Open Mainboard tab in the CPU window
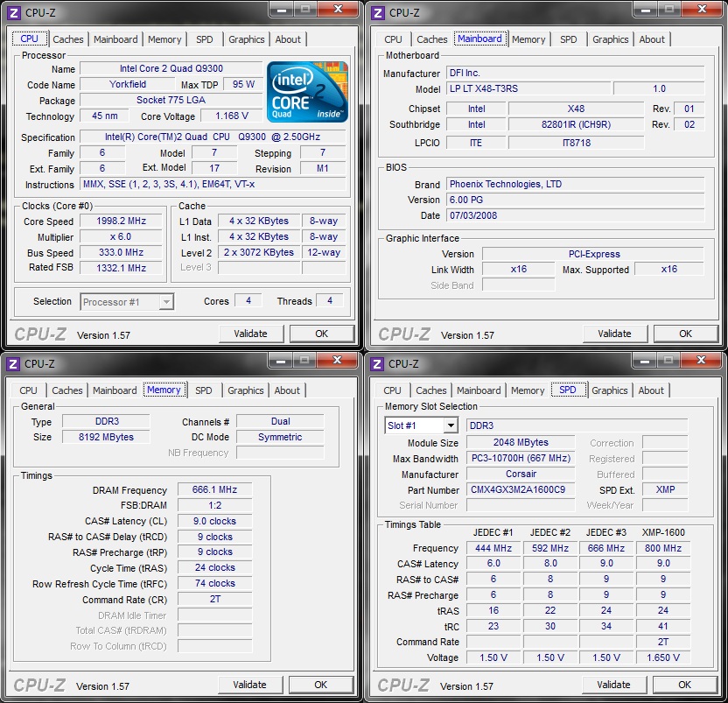Viewport: 728px width, 703px height. [x=115, y=39]
